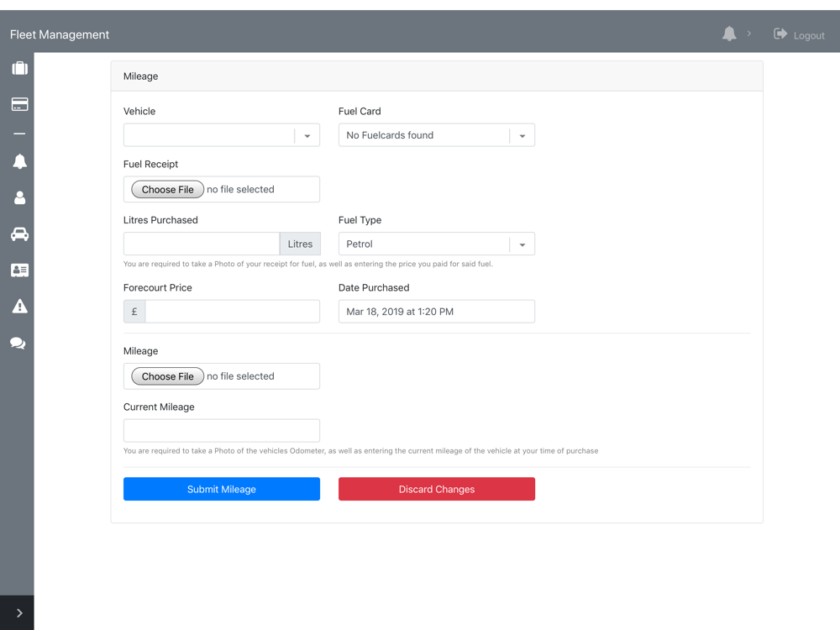Click Fleet Management title in header

click(60, 34)
